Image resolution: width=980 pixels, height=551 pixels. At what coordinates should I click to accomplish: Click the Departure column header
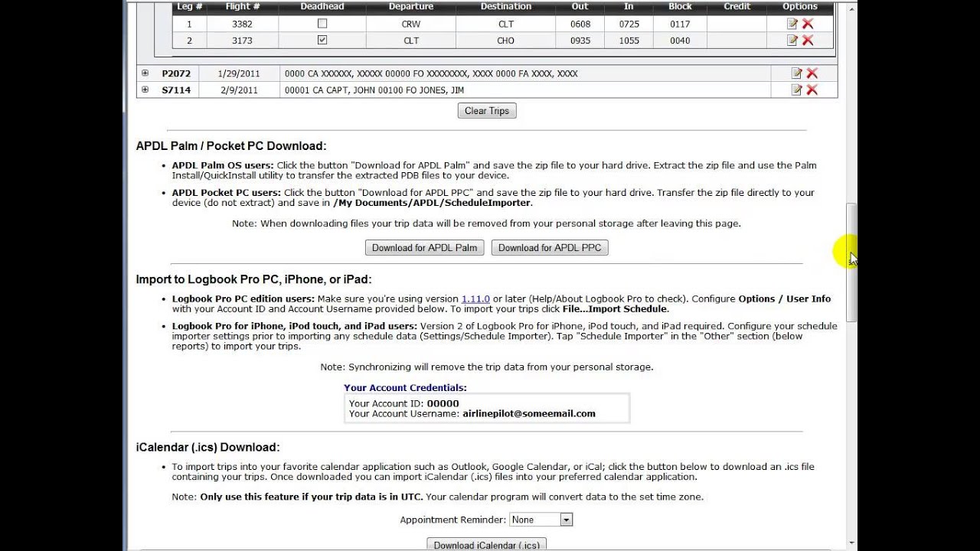pos(411,6)
